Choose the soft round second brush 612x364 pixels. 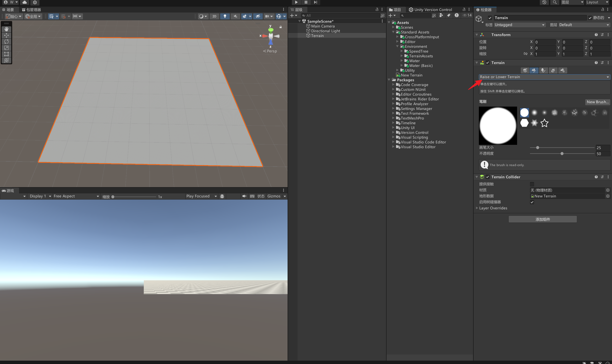(534, 113)
